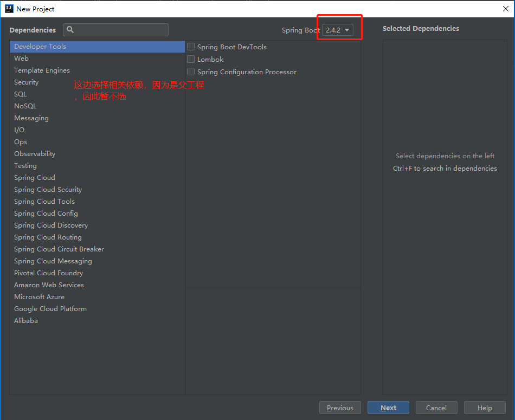
Task: Choose Amazon Web Services category
Action: pyautogui.click(x=97, y=285)
